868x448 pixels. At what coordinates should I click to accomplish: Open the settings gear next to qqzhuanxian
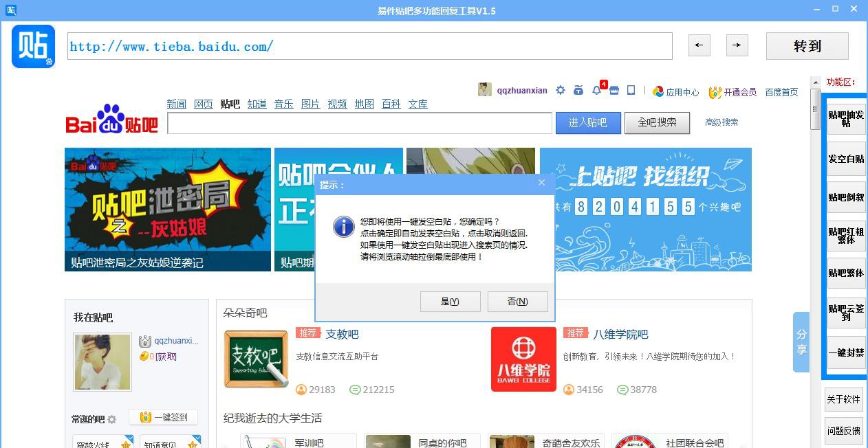tap(561, 90)
